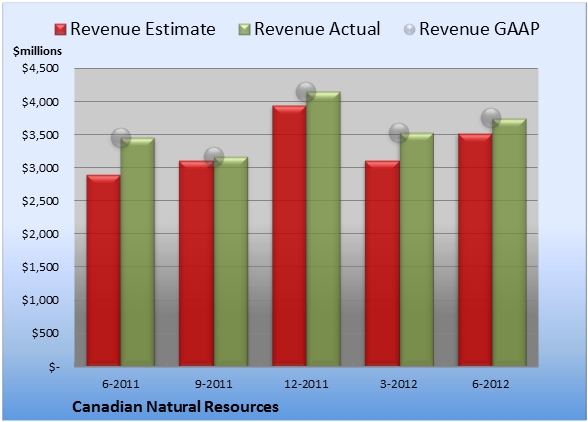The width and height of the screenshot is (588, 422).
Task: Click the "$1,000" y-axis value
Action: click(40, 300)
